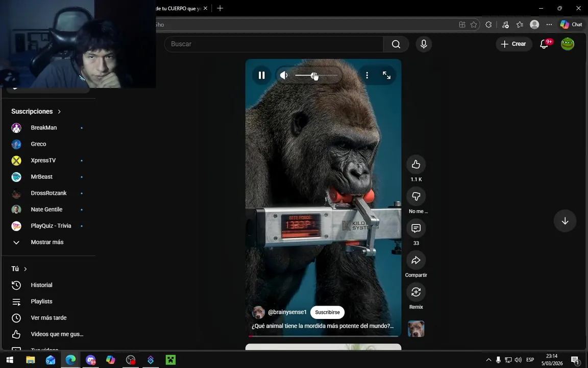Like the Short with thumbs up

pos(416,165)
